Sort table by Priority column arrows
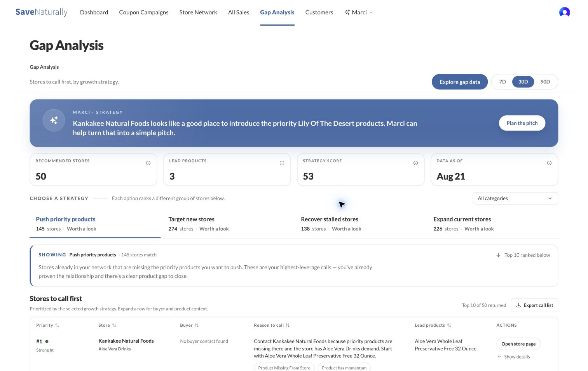 pyautogui.click(x=57, y=325)
